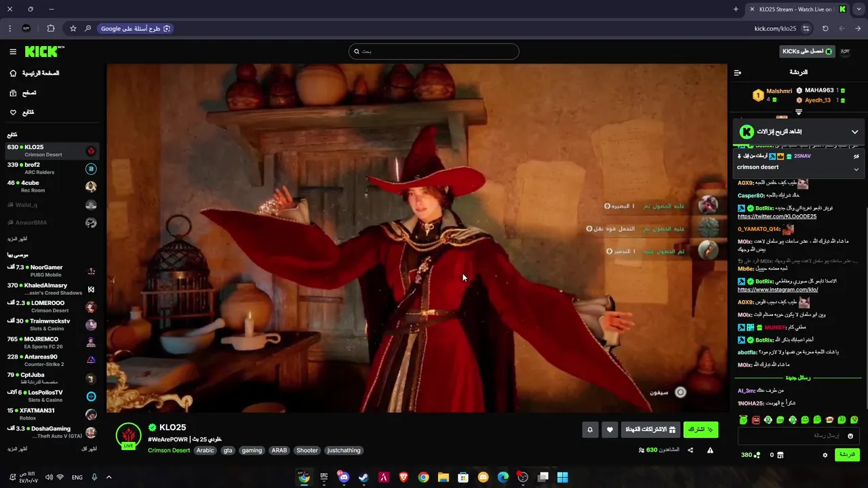Open the Windows Start button
The height and width of the screenshot is (488, 868).
[562, 477]
